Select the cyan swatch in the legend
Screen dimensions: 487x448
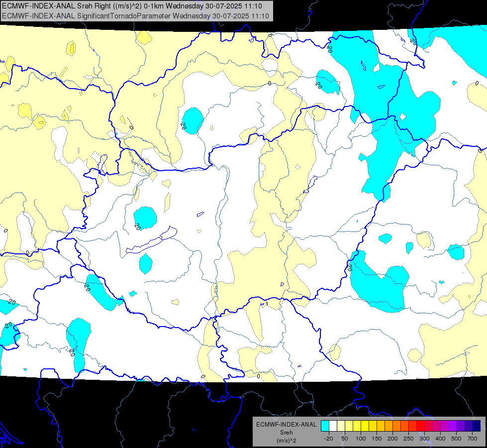325,426
